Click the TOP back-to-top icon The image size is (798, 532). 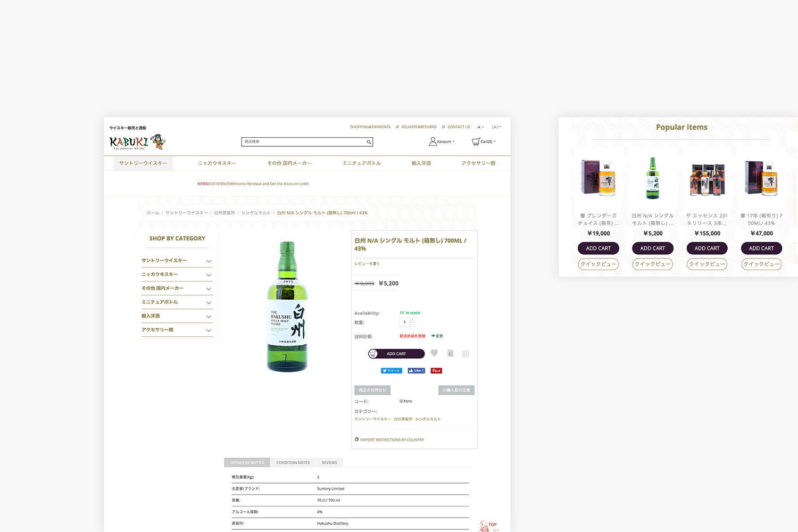[488, 526]
